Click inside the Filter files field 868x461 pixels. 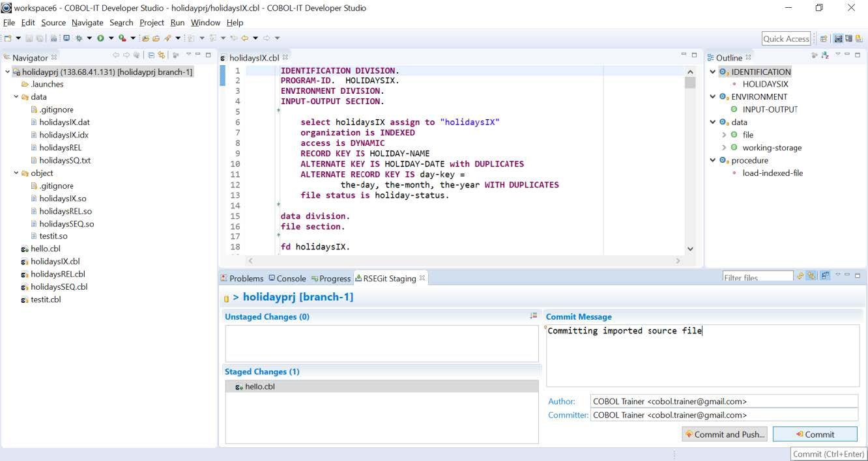click(757, 277)
